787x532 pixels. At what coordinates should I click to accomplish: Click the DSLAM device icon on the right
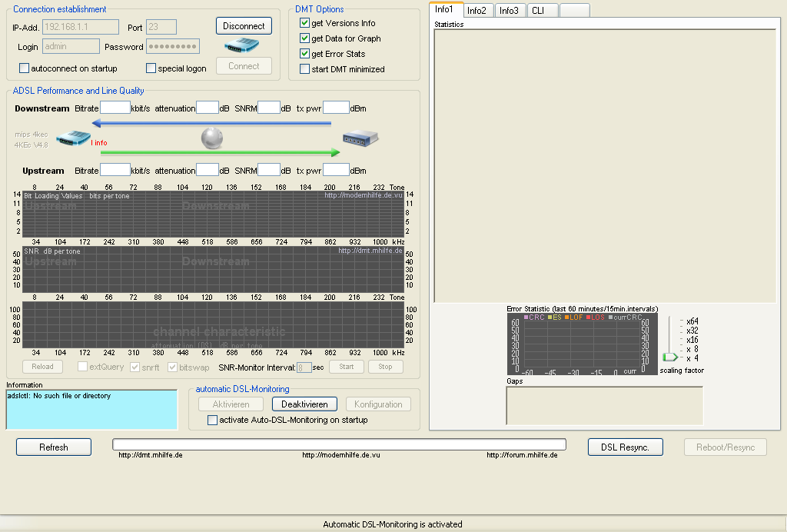tap(360, 138)
